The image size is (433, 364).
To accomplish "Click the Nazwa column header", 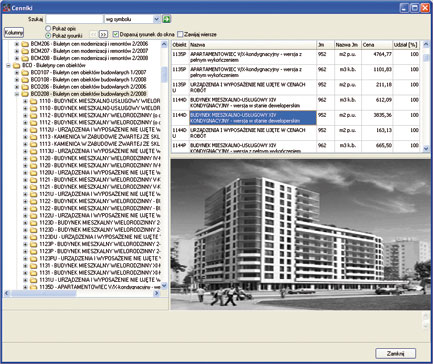I will 253,45.
